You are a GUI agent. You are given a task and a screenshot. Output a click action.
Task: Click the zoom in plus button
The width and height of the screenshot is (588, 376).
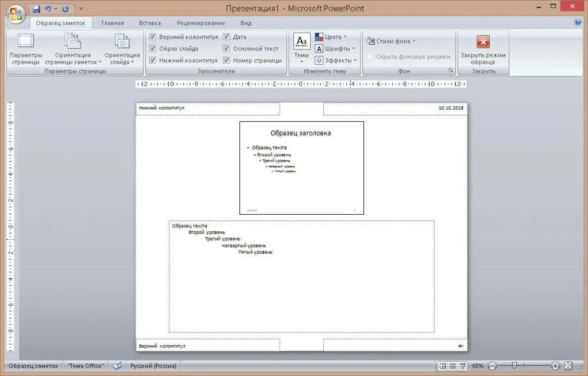click(x=555, y=366)
